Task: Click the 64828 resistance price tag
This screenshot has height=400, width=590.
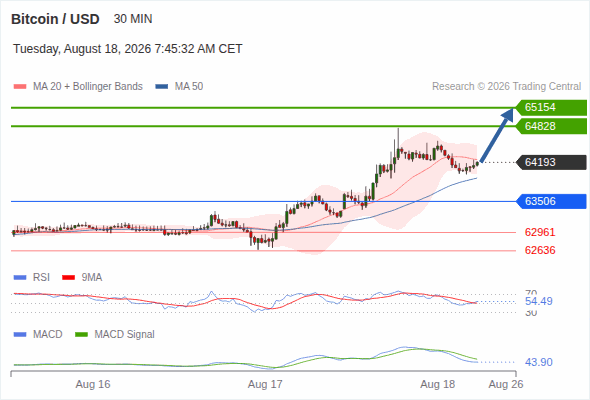Action: point(551,126)
